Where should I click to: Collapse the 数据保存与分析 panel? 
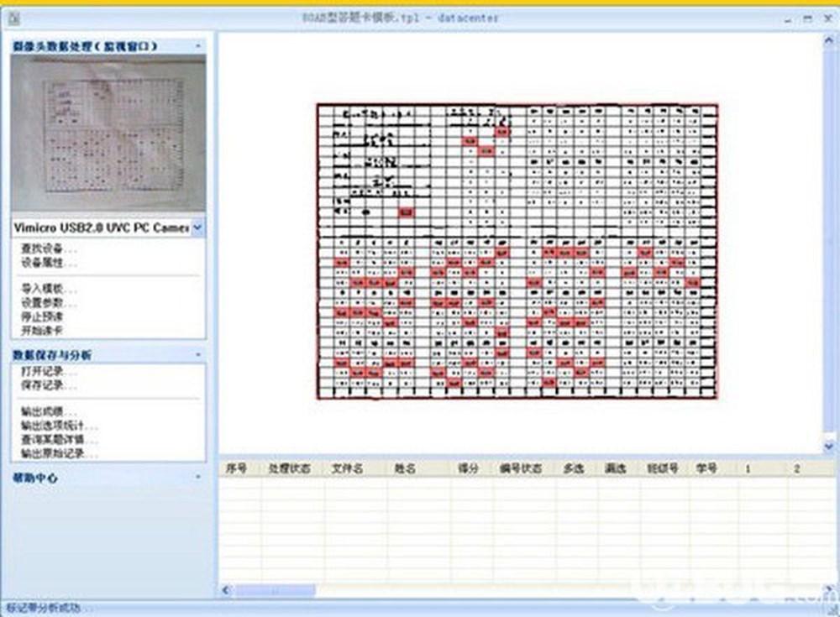198,354
